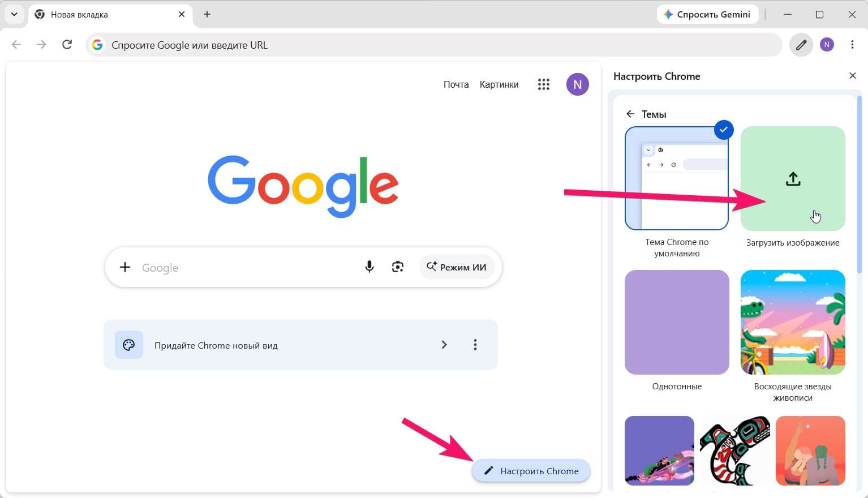868x498 pixels.
Task: Select Тема Chrome по умолчанию thumbnail
Action: [x=677, y=178]
